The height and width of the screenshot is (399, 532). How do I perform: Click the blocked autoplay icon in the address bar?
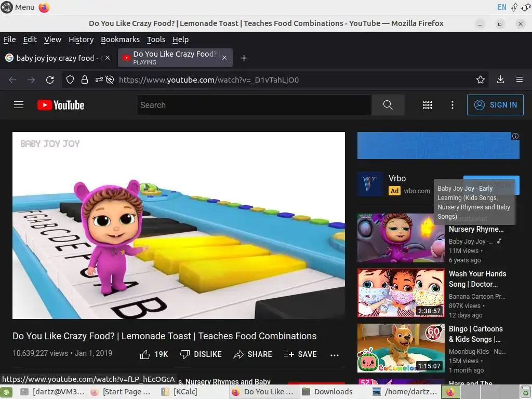[x=110, y=79]
